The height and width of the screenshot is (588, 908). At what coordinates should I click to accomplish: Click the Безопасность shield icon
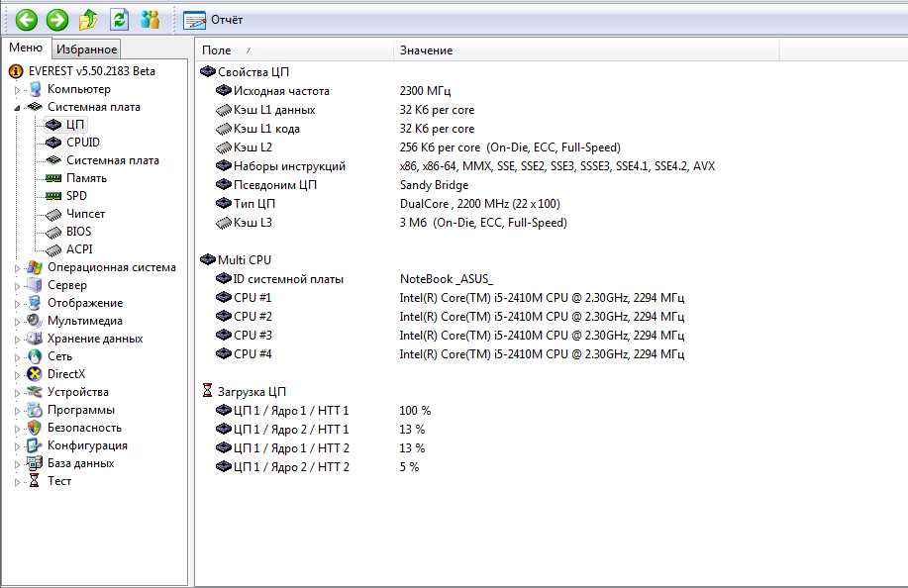(36, 428)
